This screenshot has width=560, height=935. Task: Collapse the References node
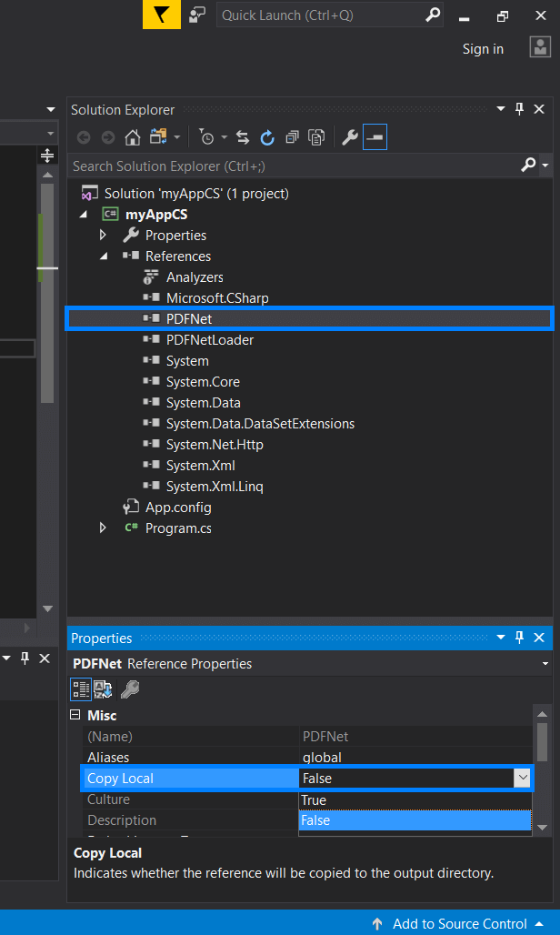(x=104, y=256)
